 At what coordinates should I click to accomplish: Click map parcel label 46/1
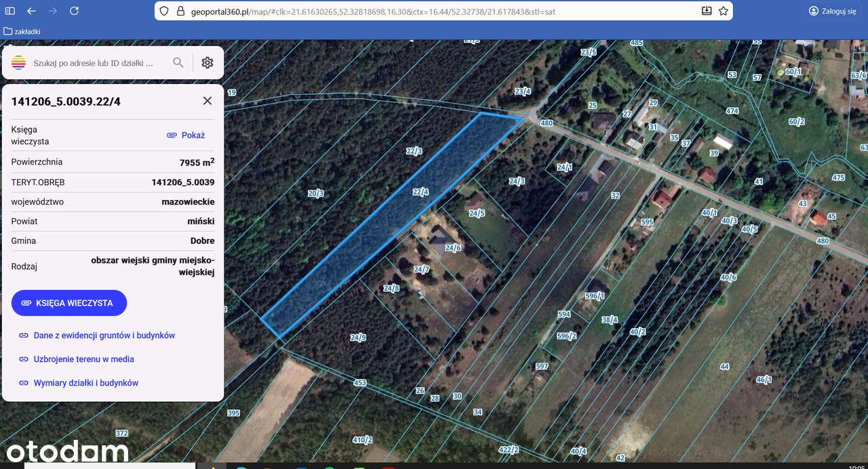[764, 380]
